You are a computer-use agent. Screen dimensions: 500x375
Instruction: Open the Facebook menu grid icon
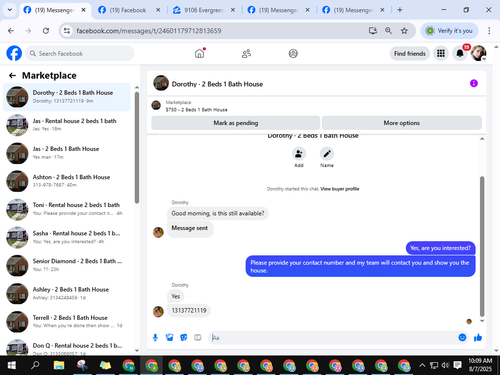(x=441, y=53)
